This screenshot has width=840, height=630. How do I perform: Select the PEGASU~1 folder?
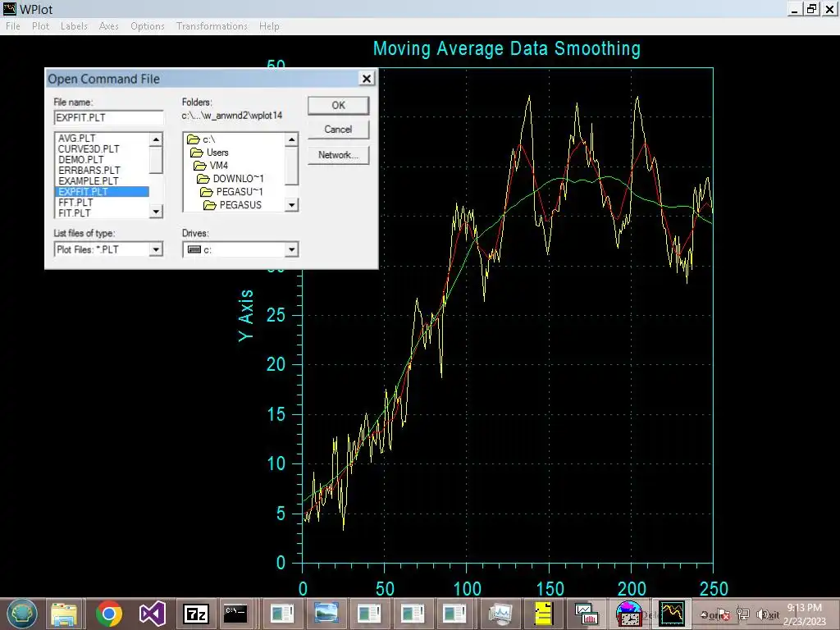pos(231,192)
